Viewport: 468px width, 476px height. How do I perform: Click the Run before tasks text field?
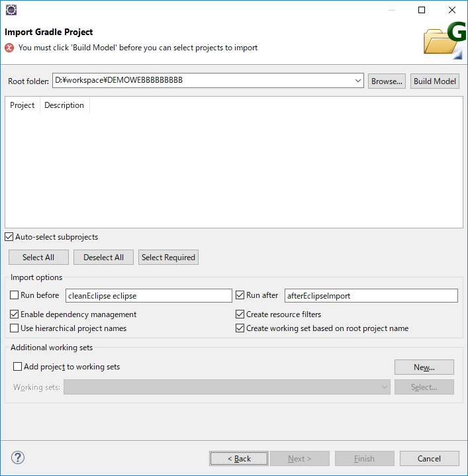click(x=149, y=296)
